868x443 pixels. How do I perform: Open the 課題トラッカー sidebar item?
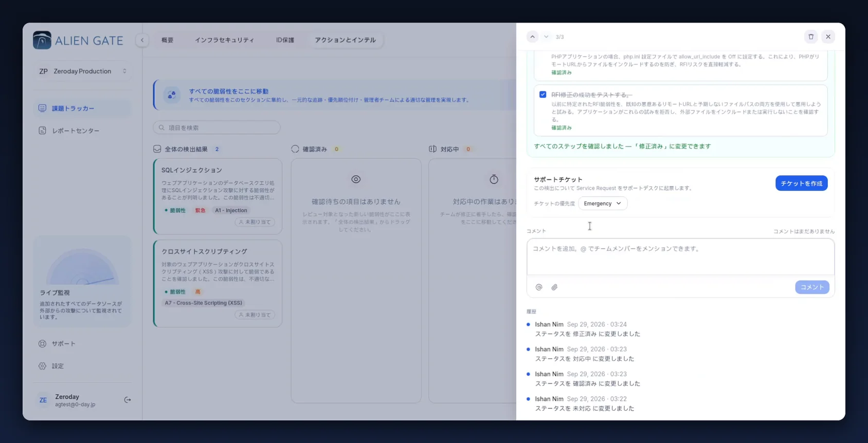point(82,108)
